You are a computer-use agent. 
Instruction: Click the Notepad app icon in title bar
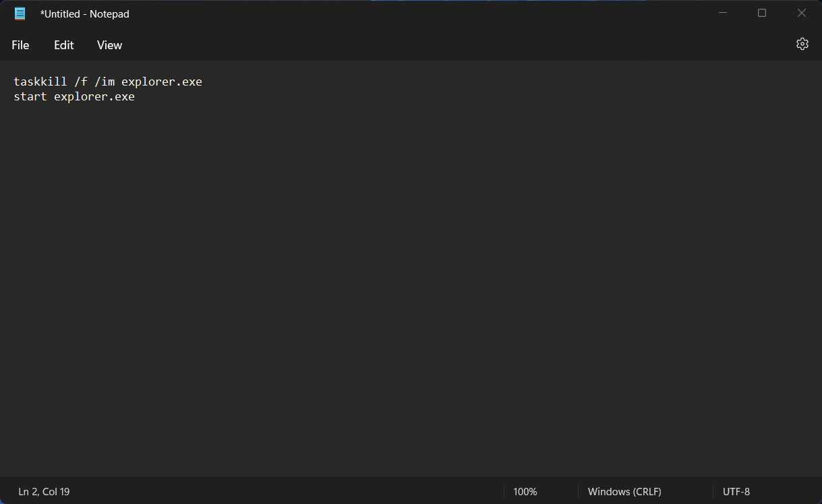click(20, 13)
